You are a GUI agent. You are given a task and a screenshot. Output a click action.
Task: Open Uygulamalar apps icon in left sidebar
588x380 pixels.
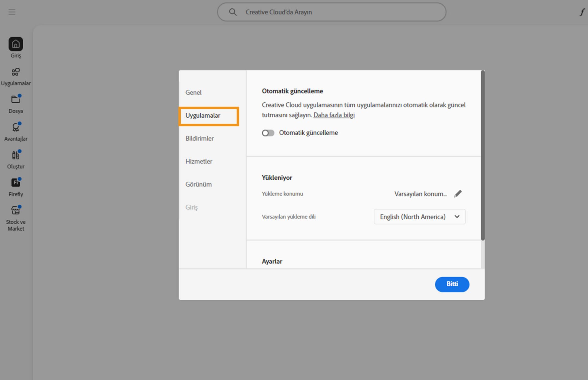[16, 72]
